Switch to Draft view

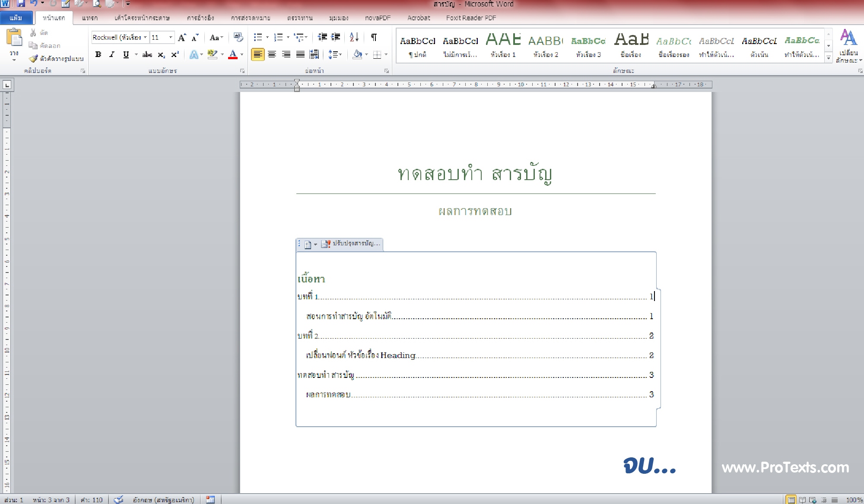tap(835, 500)
